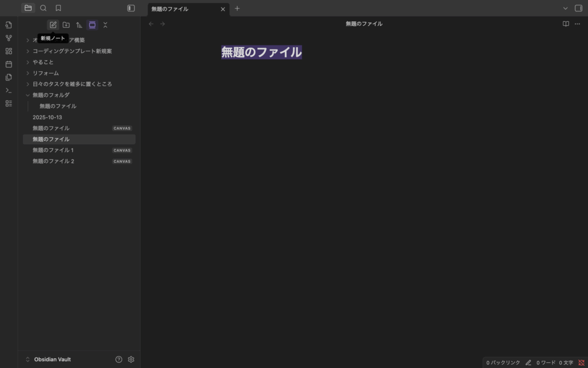This screenshot has height=368, width=588.
Task: Switch to the search panel icon
Action: [x=43, y=8]
